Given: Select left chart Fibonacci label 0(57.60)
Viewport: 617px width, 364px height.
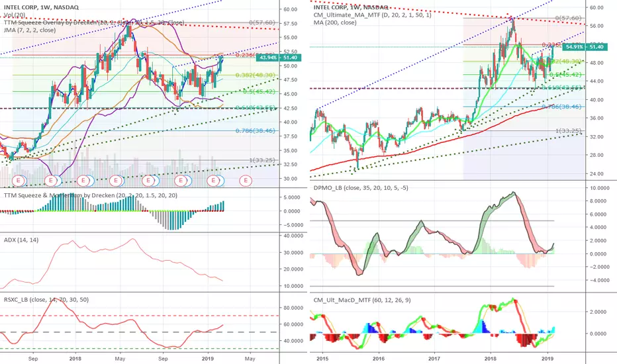Looking at the screenshot, I should [x=262, y=23].
